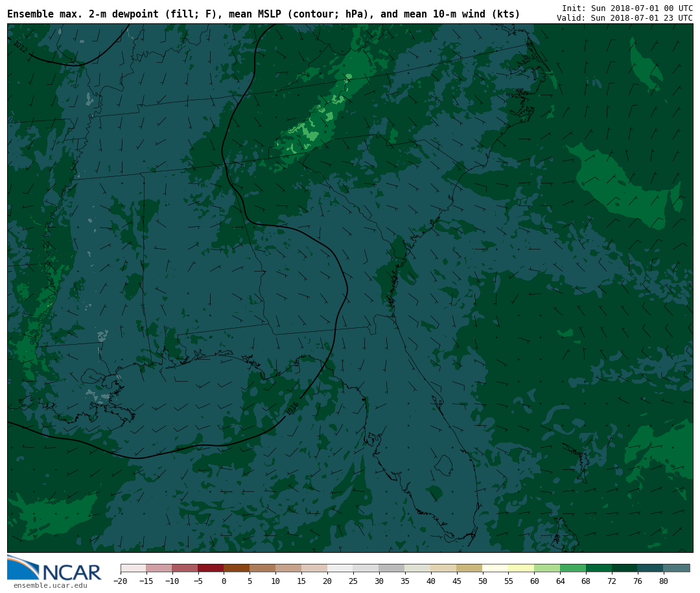Pick the medium green swatch between 64 and 68

pos(573,568)
